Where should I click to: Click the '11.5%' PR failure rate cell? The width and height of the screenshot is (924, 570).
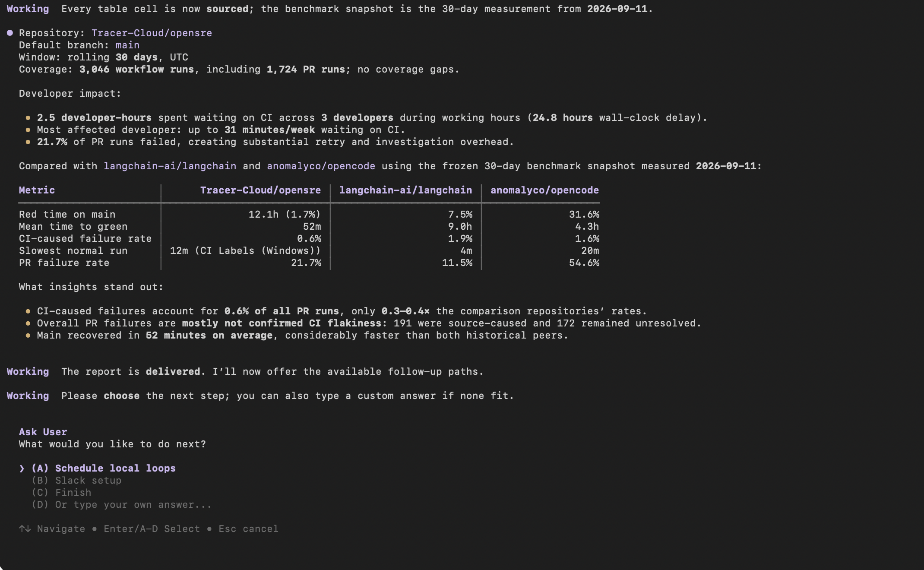(457, 263)
